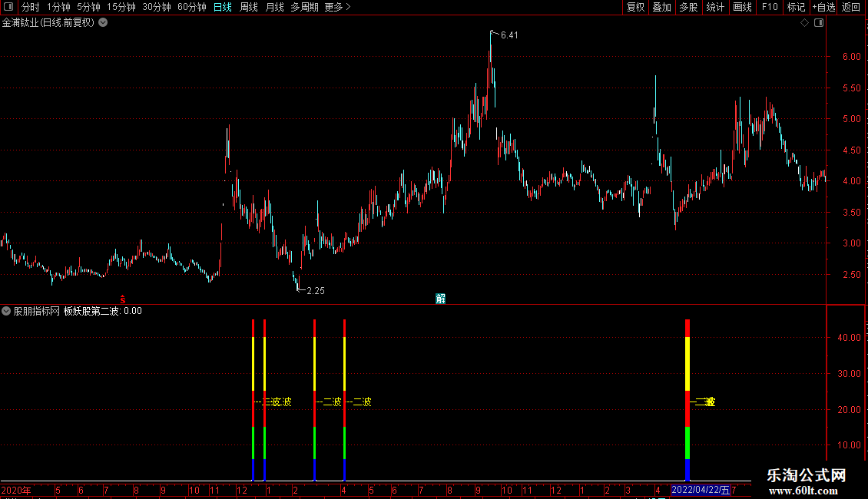Image resolution: width=868 pixels, height=499 pixels.
Task: Click the panel layout icon at top-left
Action: (8, 7)
